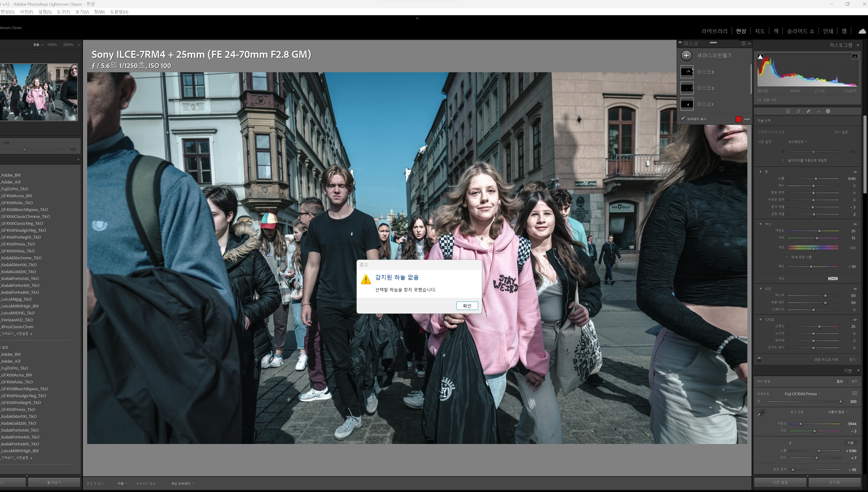Open the 피사체강조 preset dropdown

tap(797, 142)
